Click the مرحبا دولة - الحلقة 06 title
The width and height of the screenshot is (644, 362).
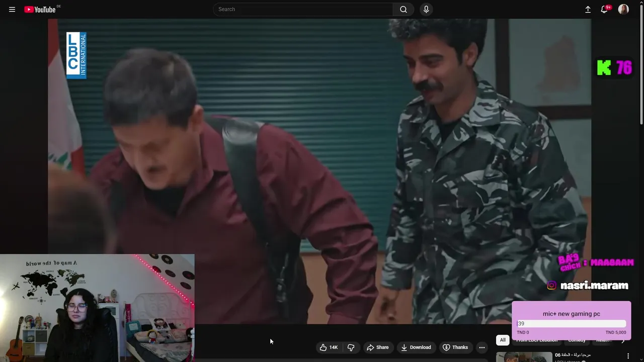coord(573,355)
